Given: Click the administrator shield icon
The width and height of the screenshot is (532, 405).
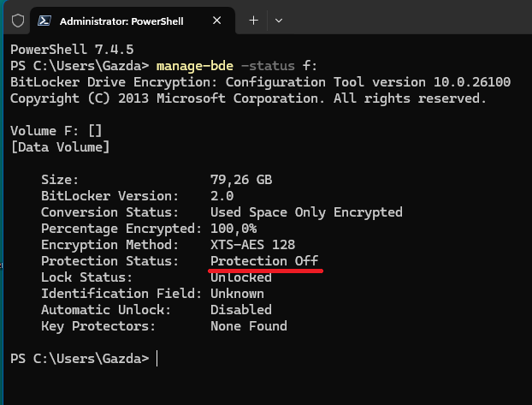Looking at the screenshot, I should (x=18, y=21).
